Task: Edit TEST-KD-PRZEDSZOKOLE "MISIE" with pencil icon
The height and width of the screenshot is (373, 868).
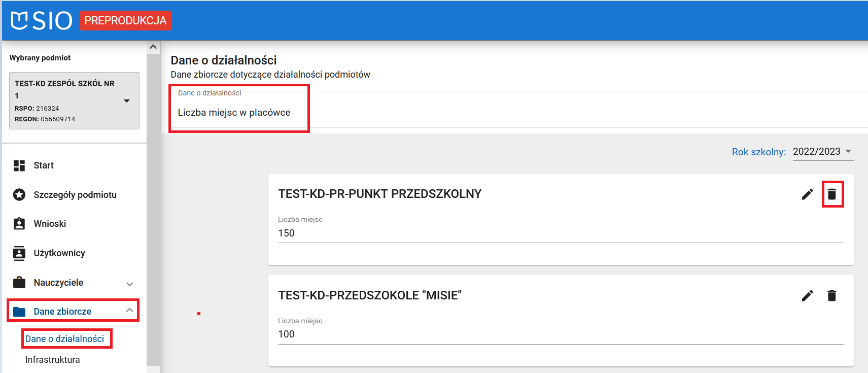Action: pos(807,296)
